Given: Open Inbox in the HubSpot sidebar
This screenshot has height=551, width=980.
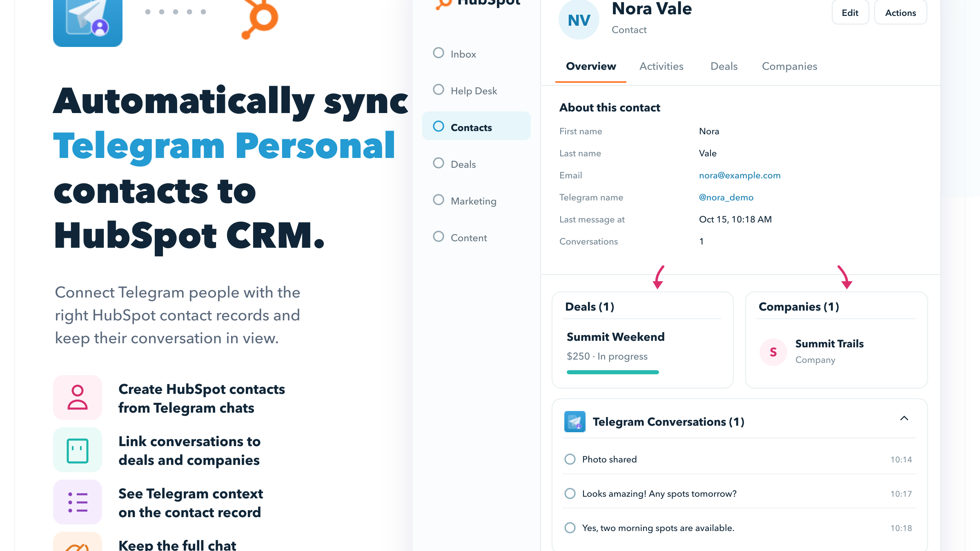Looking at the screenshot, I should pyautogui.click(x=476, y=54).
